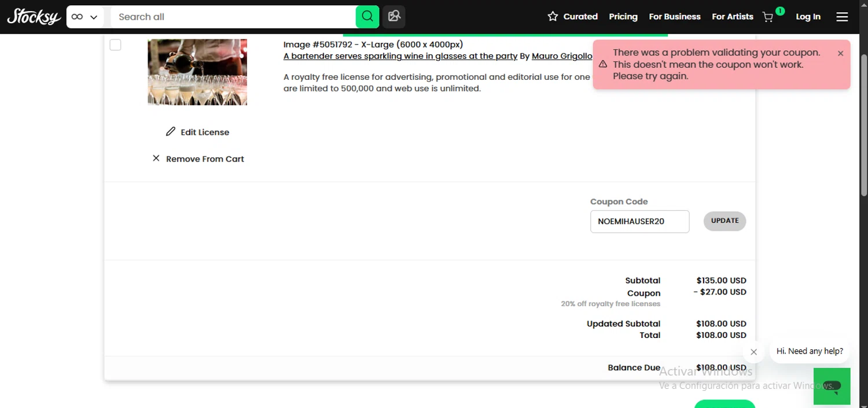The width and height of the screenshot is (868, 408).
Task: Select the $135.00 USD subtotal value
Action: click(x=721, y=281)
